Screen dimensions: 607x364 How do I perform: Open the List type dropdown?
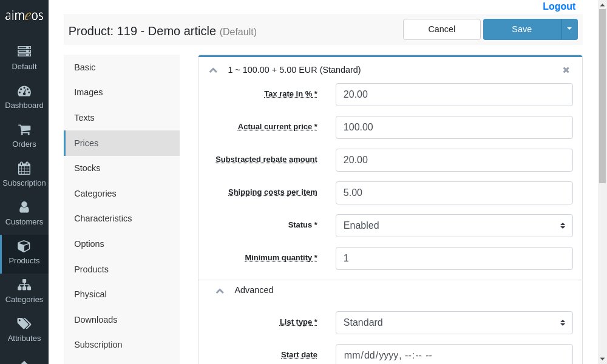click(x=453, y=322)
